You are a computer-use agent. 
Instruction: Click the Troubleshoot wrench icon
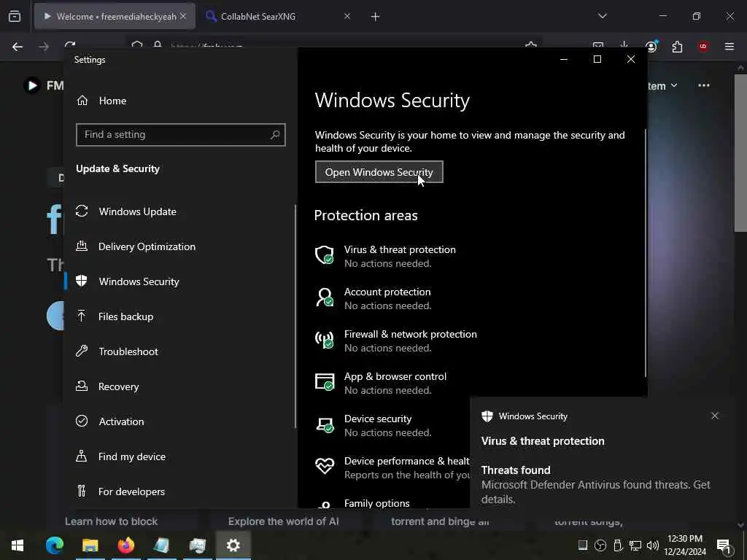tap(82, 351)
